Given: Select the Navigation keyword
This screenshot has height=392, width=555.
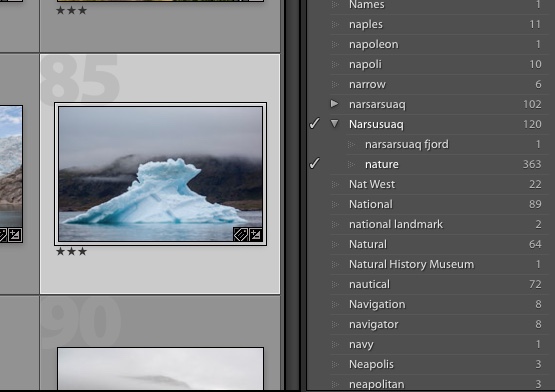Looking at the screenshot, I should (x=377, y=304).
